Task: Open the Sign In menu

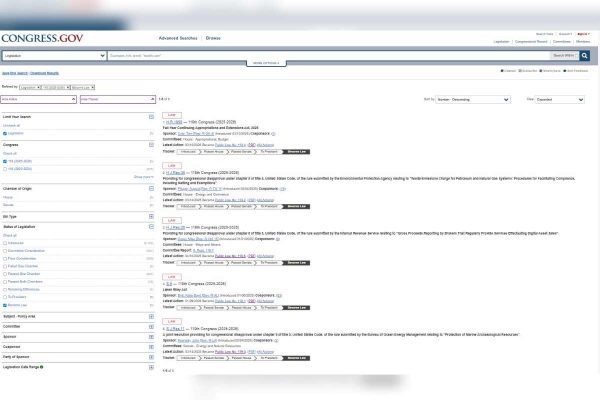Action: click(584, 34)
